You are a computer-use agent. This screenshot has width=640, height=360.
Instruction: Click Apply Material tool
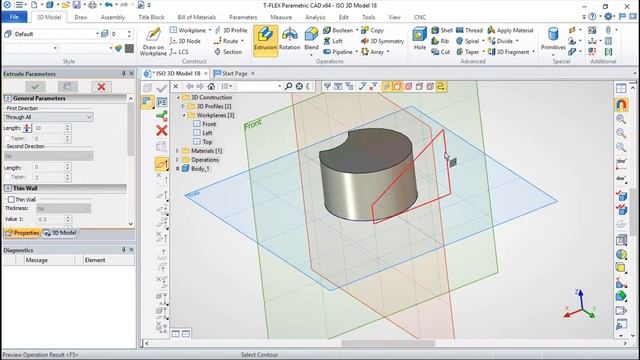pyautogui.click(x=511, y=30)
